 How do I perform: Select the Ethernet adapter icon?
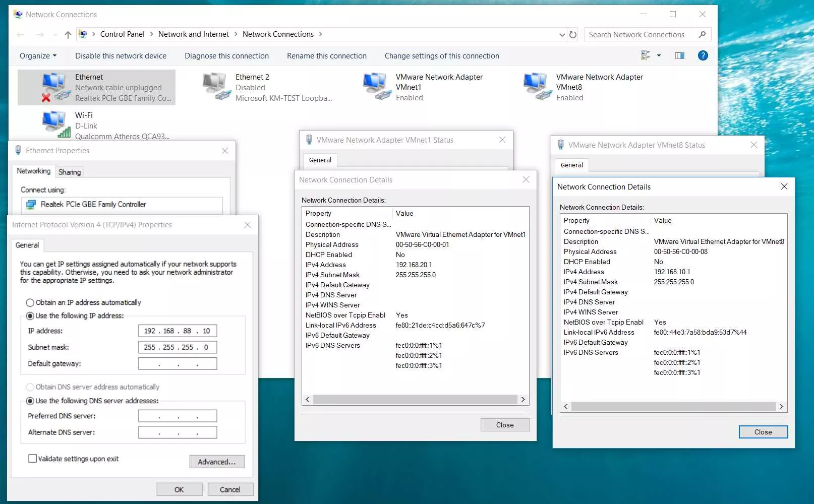pos(55,87)
